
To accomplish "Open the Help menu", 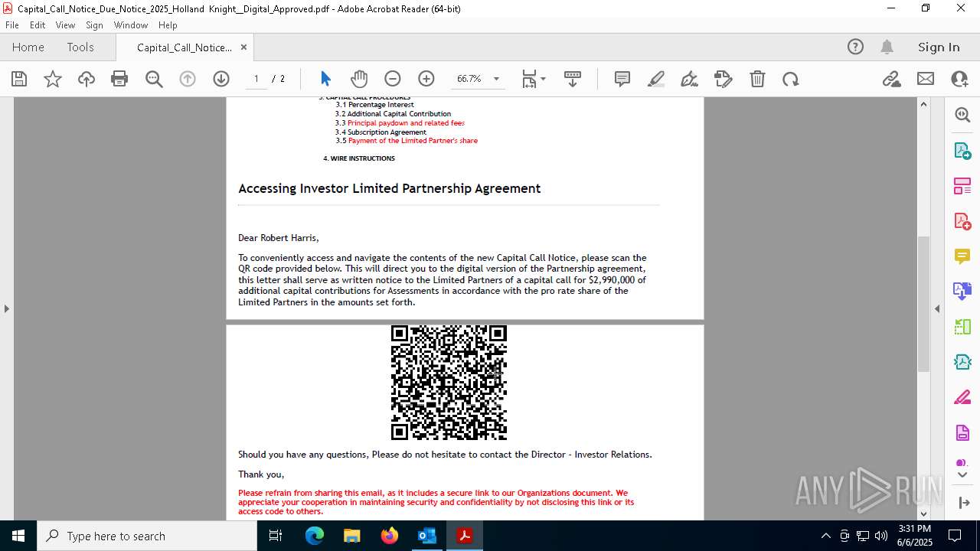I will [x=168, y=25].
